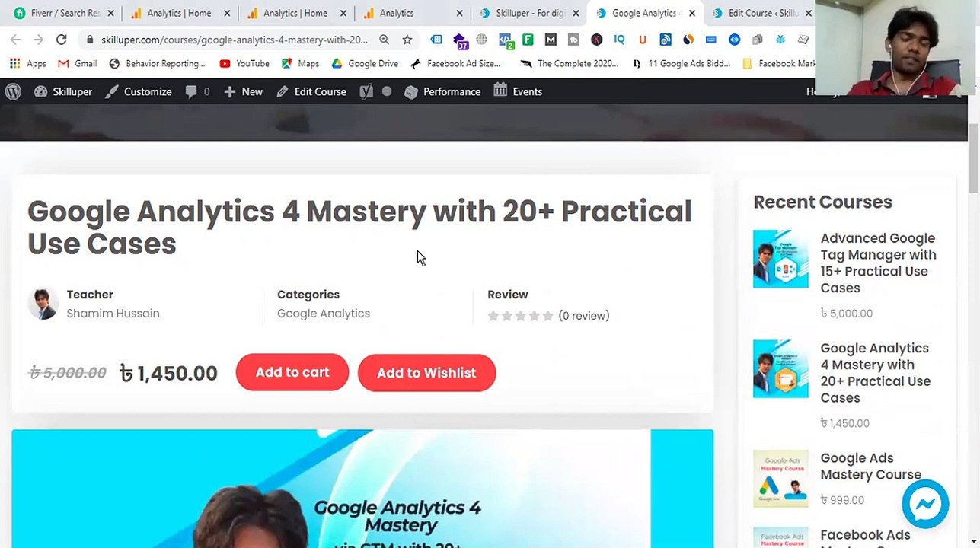This screenshot has height=548, width=980.
Task: Open the green F extension icon
Action: coord(528,40)
